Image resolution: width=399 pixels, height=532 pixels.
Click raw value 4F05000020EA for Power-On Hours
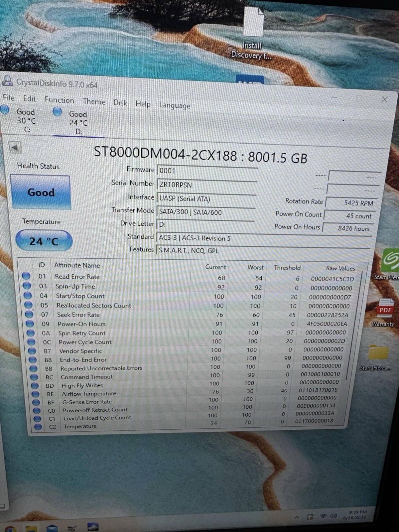click(x=327, y=324)
